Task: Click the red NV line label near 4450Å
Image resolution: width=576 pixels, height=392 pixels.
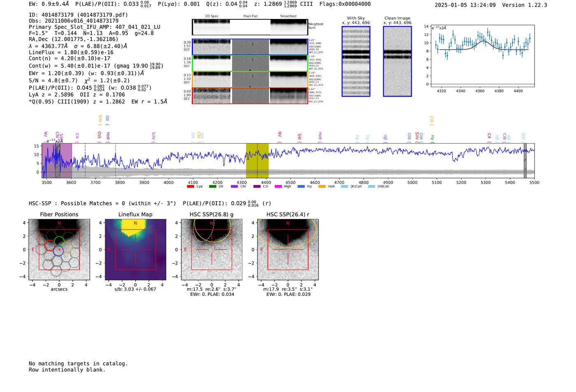Action: pyautogui.click(x=279, y=137)
